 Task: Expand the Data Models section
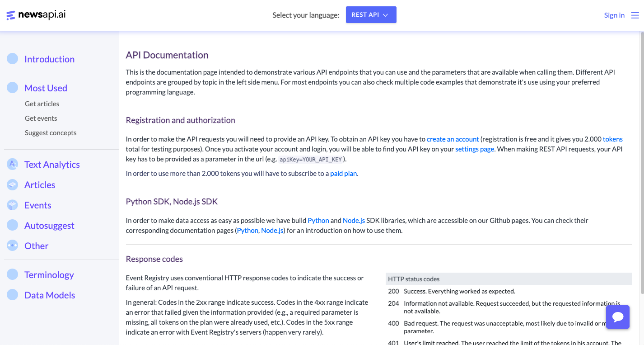click(x=50, y=295)
